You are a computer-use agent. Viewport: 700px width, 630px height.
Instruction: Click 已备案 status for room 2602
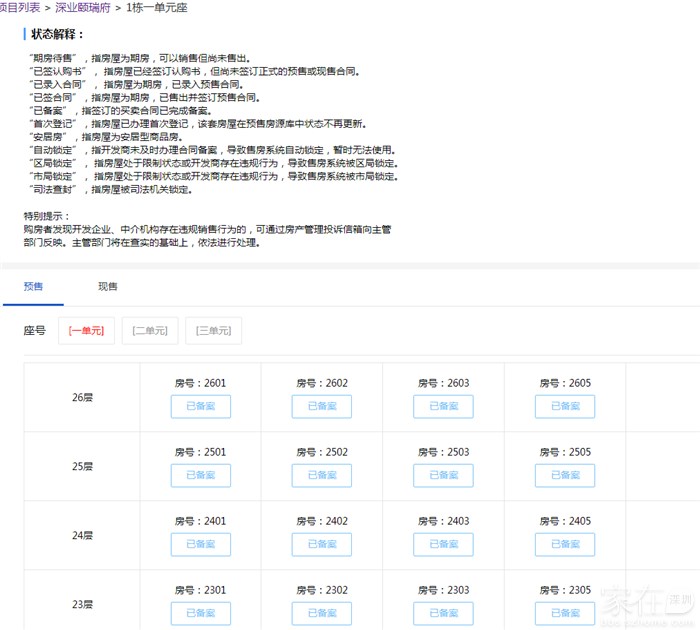(322, 406)
